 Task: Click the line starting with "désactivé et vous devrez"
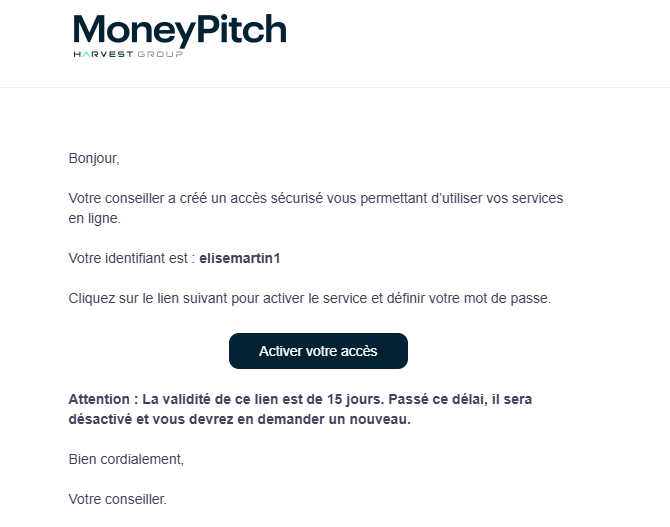(x=240, y=419)
